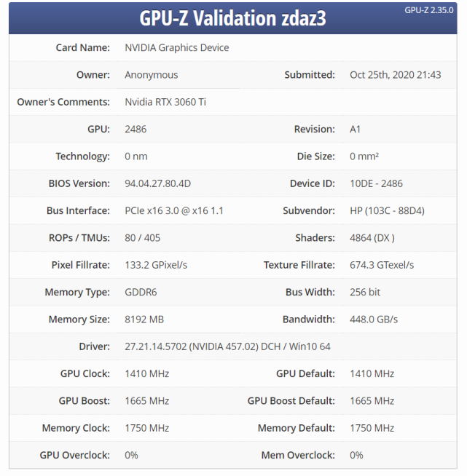Click the GPU Default value 1410 MHz
This screenshot has width=467, height=476.
(x=372, y=373)
